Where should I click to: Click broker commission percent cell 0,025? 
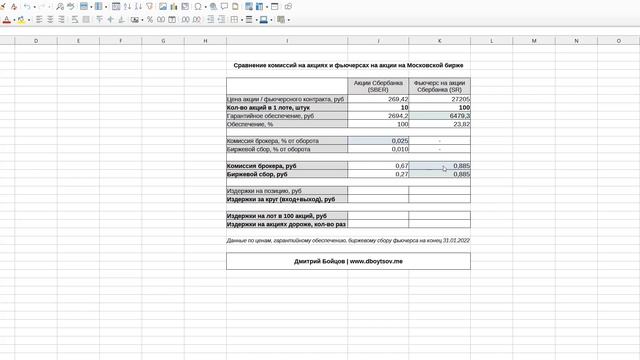pos(378,141)
